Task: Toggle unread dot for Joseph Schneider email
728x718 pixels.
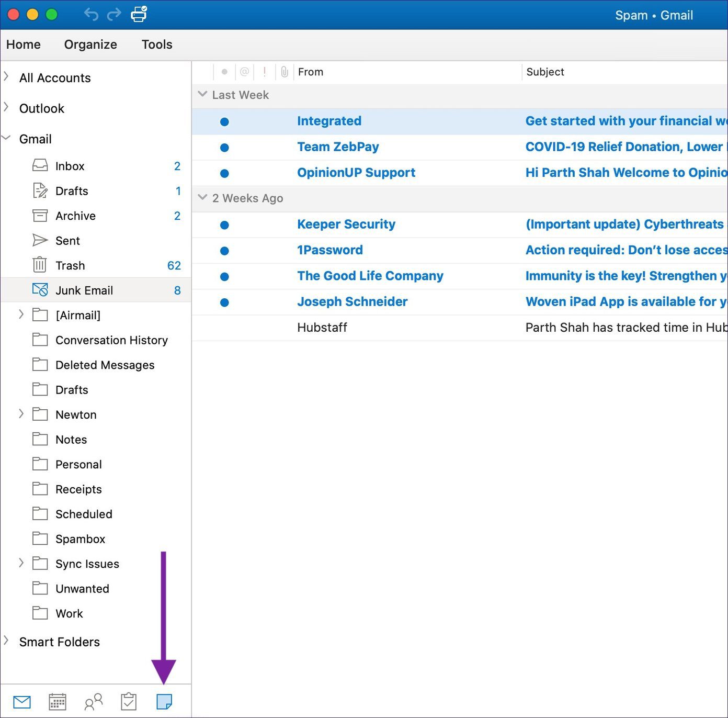Action: tap(224, 302)
